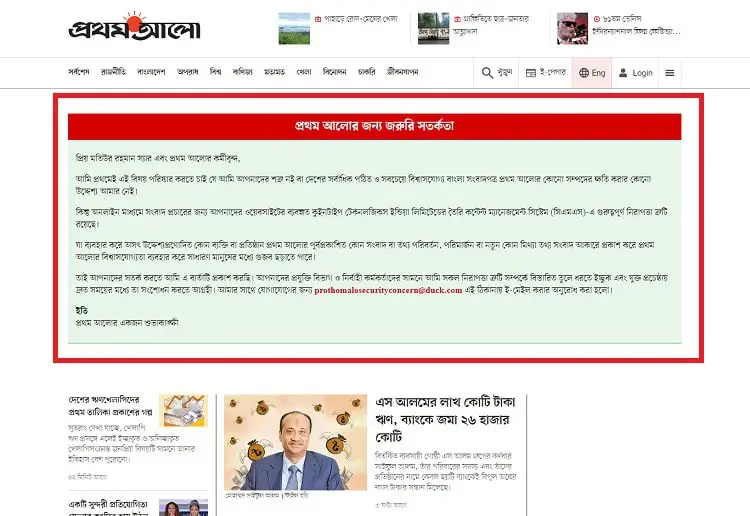
Task: Open বিনোদন navigation item
Action: [x=334, y=72]
